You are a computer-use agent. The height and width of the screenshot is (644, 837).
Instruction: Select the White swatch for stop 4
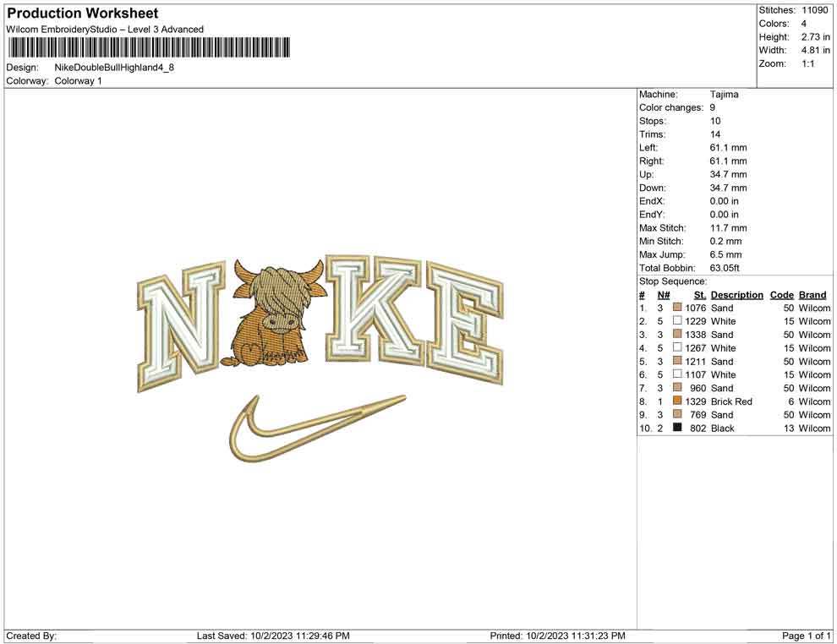coord(677,347)
